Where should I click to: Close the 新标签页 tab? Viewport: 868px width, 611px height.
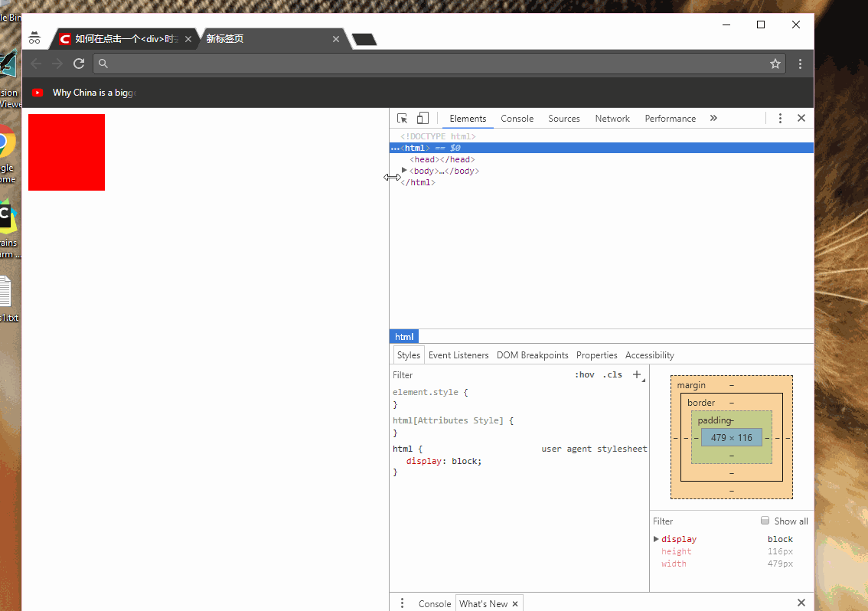click(x=336, y=39)
